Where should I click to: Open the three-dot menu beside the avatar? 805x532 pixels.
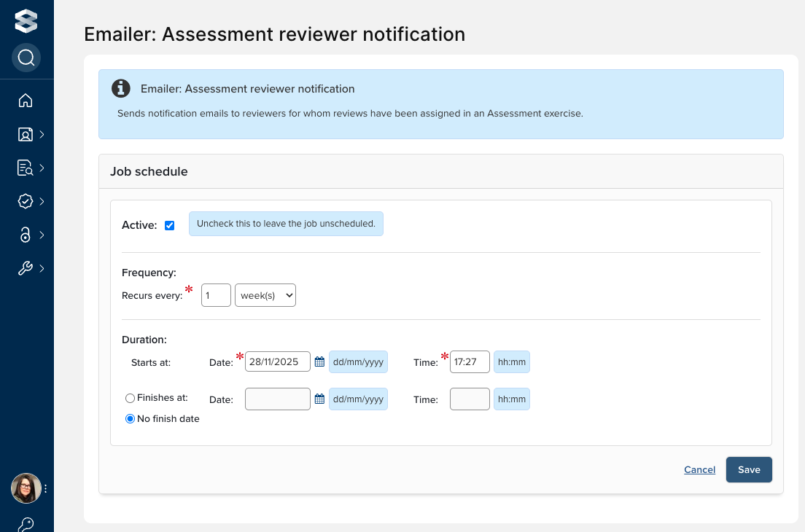pos(45,488)
